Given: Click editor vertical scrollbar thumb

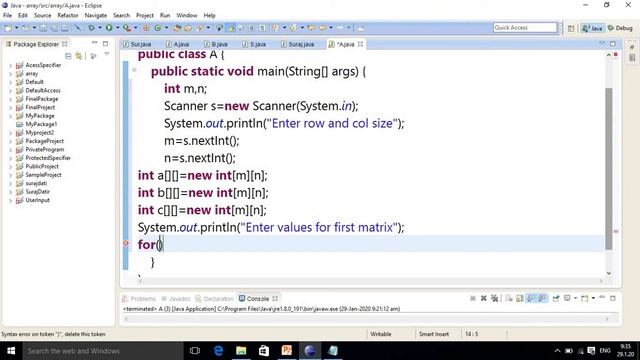Looking at the screenshot, I should pyautogui.click(x=609, y=168).
